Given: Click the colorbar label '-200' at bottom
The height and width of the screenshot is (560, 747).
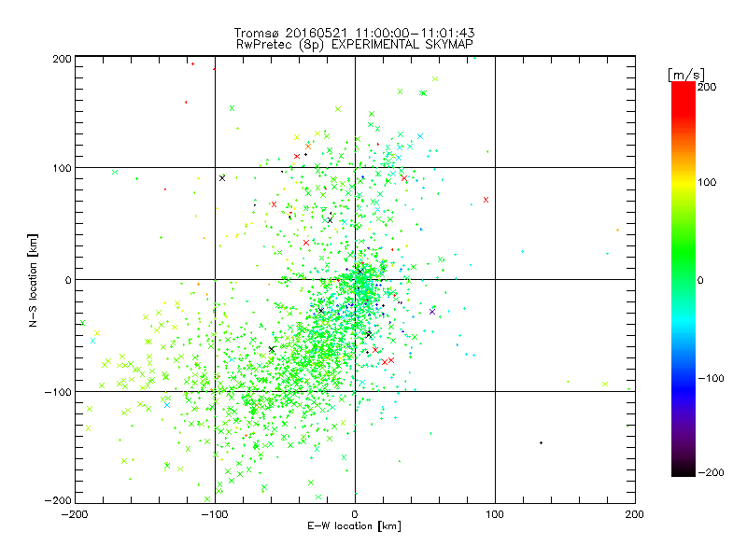Looking at the screenshot, I should click(x=711, y=472).
